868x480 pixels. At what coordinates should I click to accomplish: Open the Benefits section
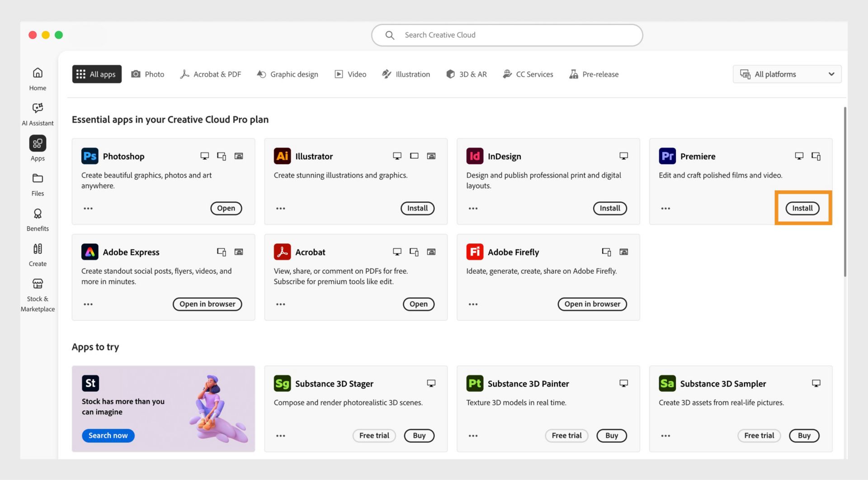(38, 220)
